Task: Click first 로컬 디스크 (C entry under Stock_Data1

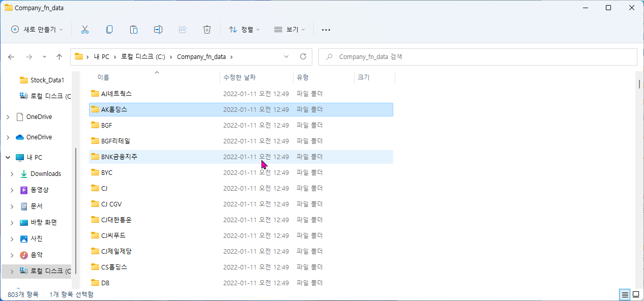Action: coord(45,96)
